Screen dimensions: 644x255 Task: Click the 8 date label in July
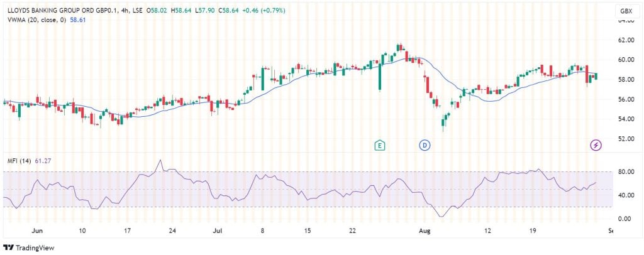(262, 231)
